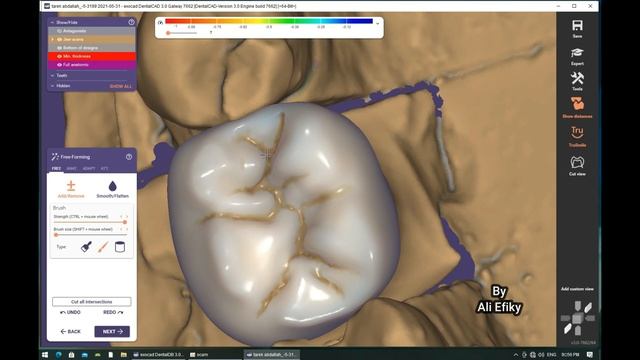Open notification center in system tray
Screen dimensions: 640x360
tap(590, 355)
